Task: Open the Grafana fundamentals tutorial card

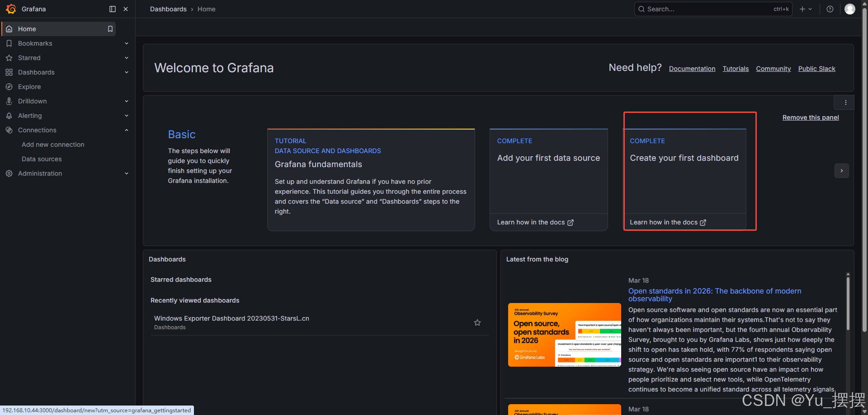Action: click(371, 180)
